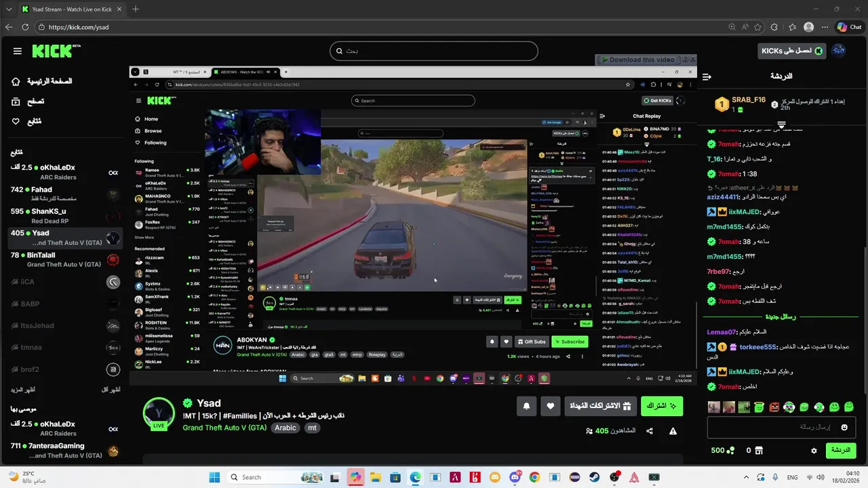The width and height of the screenshot is (868, 488).
Task: Click the KICK beta logo
Action: (56, 51)
